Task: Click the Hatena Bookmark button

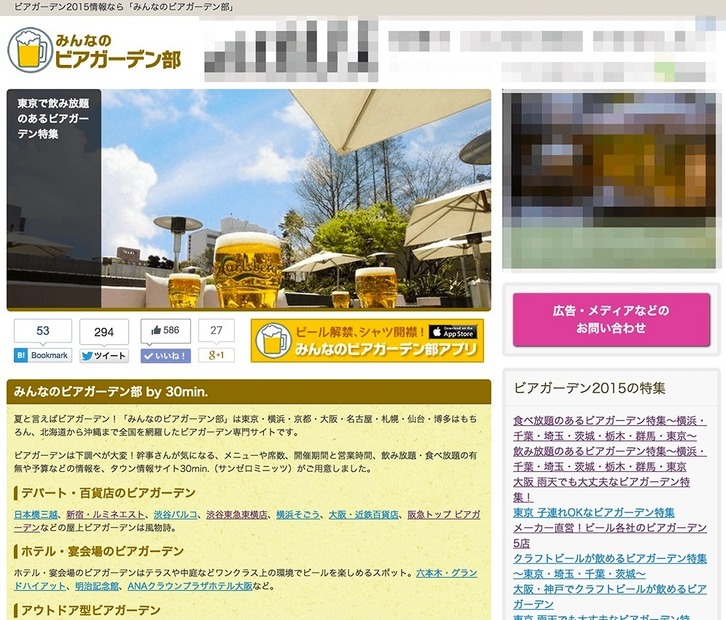Action: point(43,356)
